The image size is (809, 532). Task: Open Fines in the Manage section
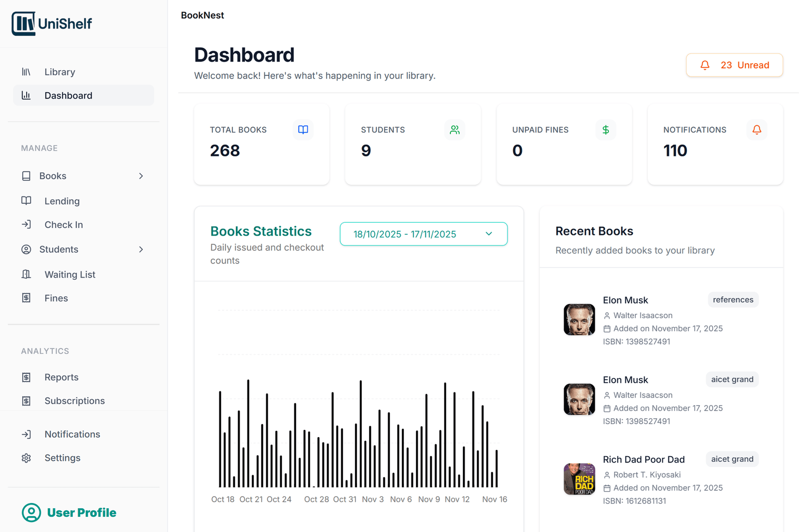[x=56, y=298]
